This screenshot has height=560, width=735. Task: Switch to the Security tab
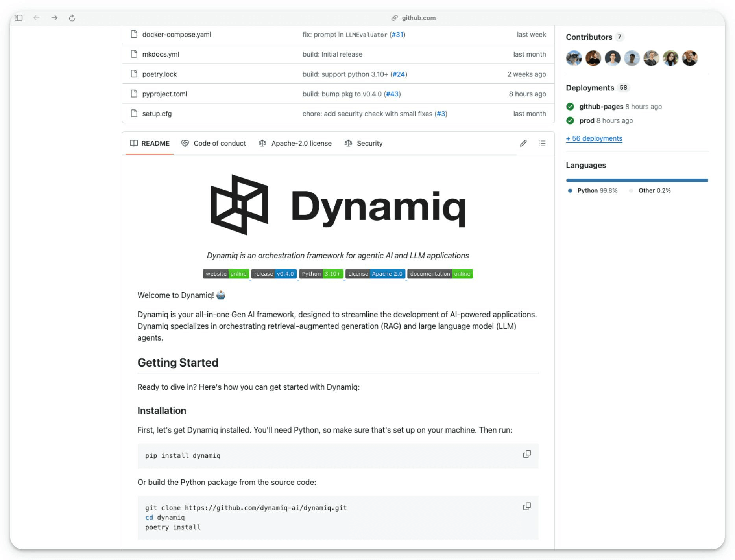click(369, 143)
